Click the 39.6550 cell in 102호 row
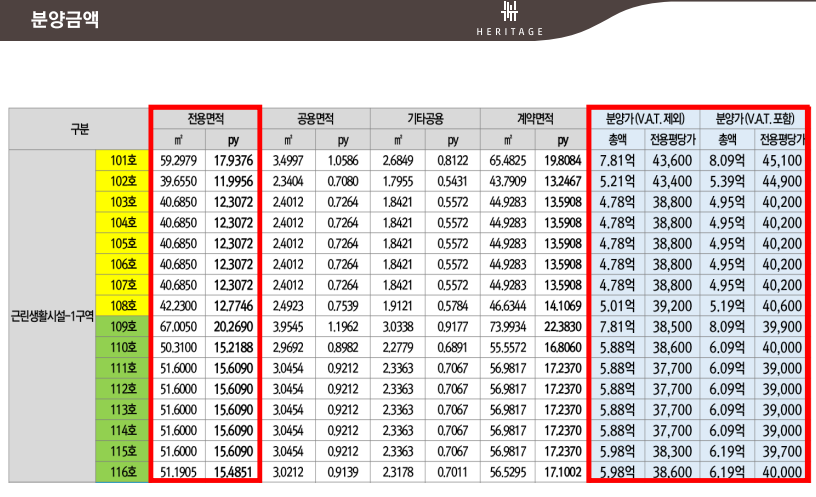 coord(178,181)
